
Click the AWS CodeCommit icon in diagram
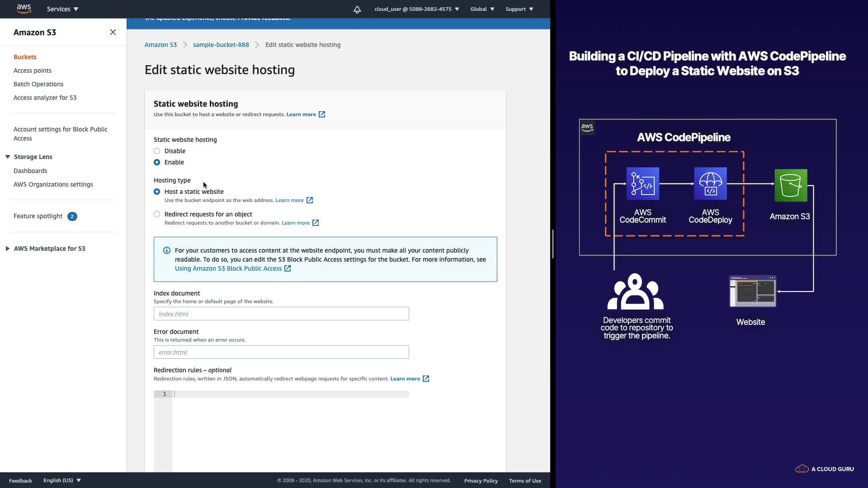click(x=642, y=183)
